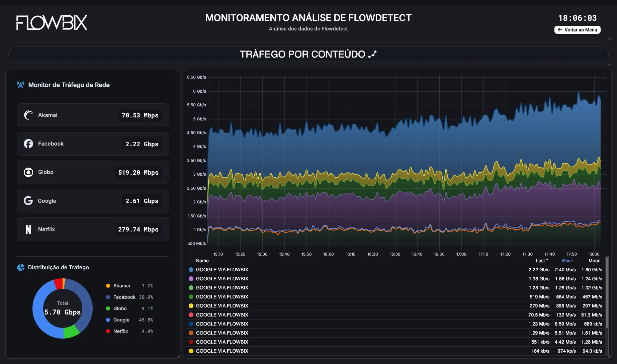Click the 17:30 time axis label

528,254
